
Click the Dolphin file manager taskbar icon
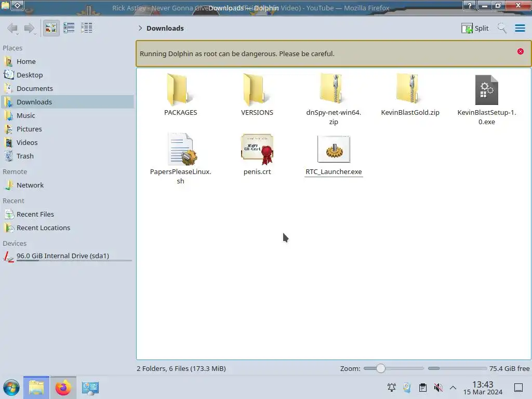tap(36, 388)
